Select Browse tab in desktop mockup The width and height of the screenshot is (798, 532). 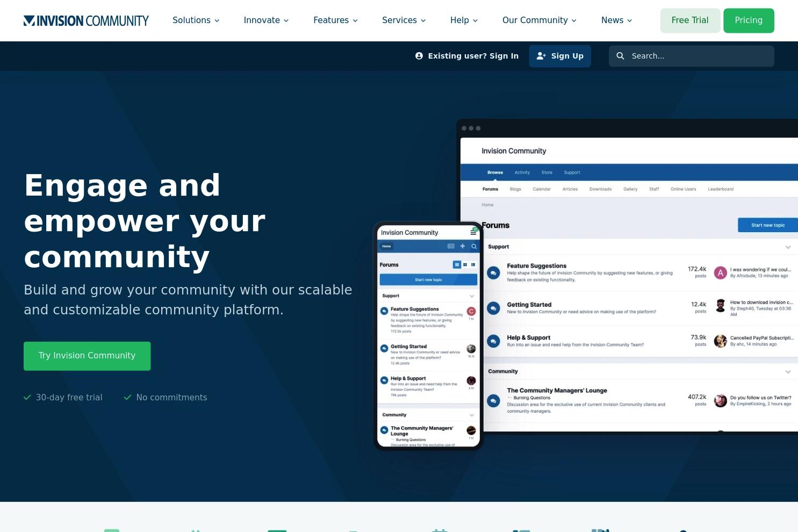[495, 172]
